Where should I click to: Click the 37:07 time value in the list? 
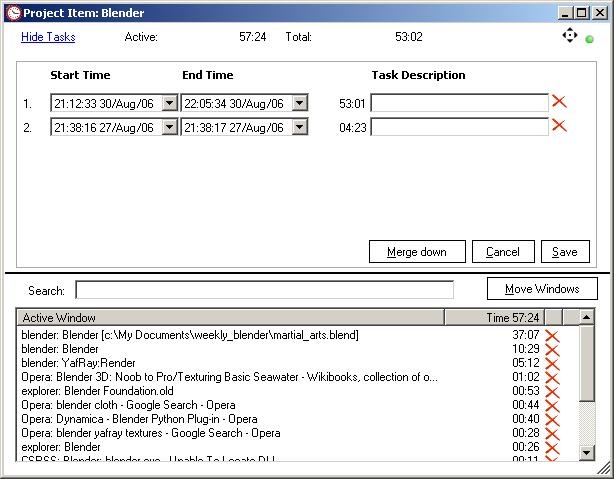coord(526,335)
